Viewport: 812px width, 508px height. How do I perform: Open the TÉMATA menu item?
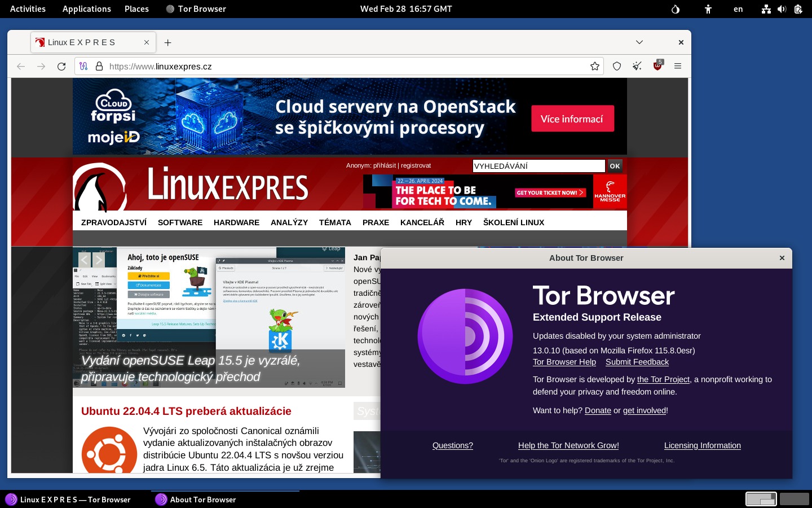point(335,222)
